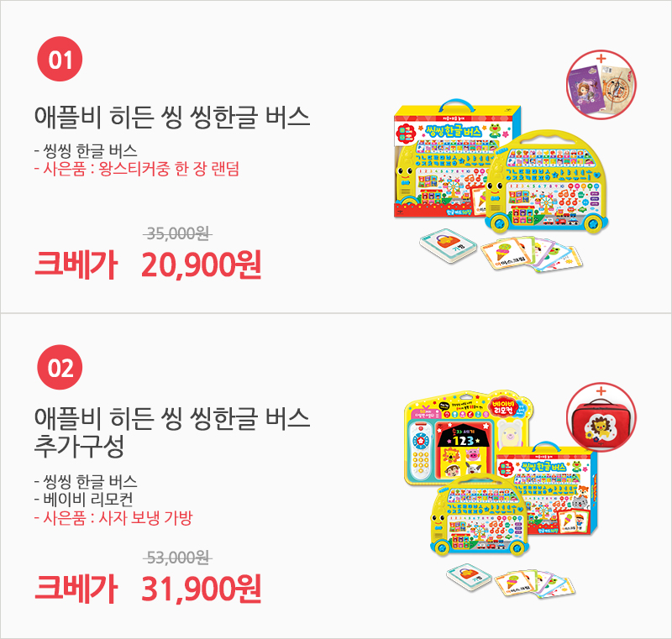Click the crossed-out 35,000원 price

178,233
